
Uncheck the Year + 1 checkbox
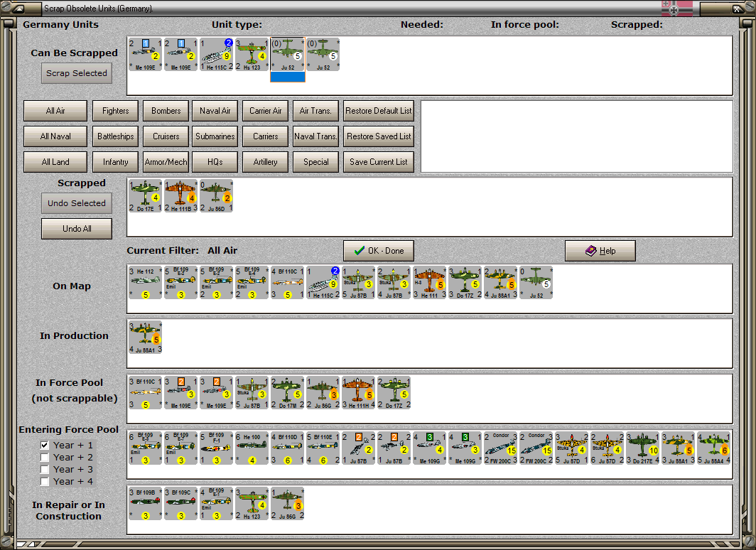(45, 445)
